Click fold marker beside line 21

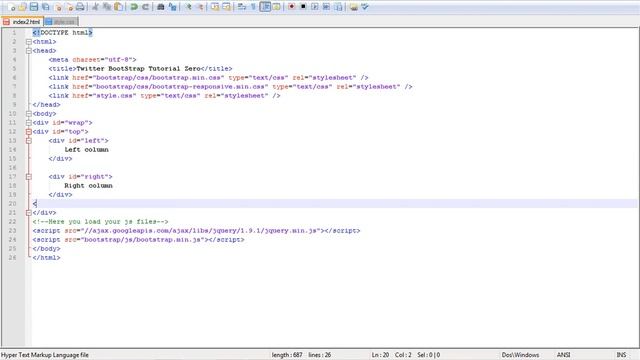pos(29,213)
